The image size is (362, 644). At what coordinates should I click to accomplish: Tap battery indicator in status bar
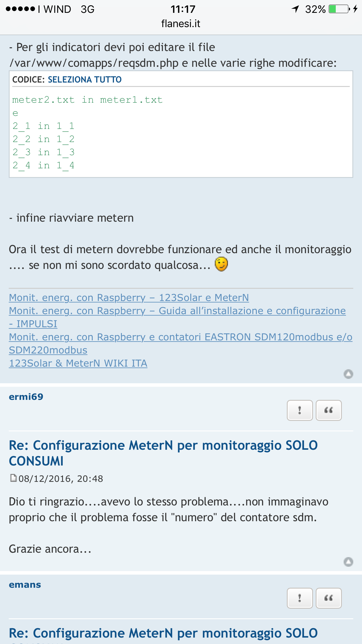point(339,9)
